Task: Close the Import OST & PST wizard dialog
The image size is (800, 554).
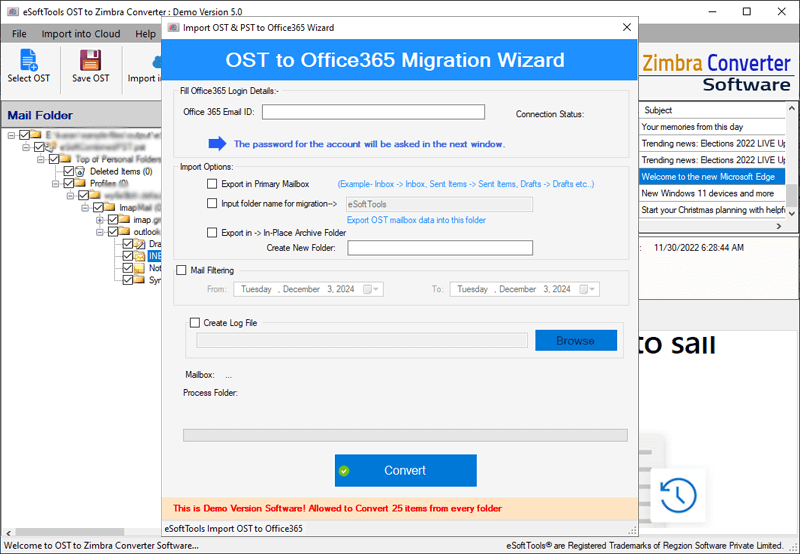Action: 627,27
